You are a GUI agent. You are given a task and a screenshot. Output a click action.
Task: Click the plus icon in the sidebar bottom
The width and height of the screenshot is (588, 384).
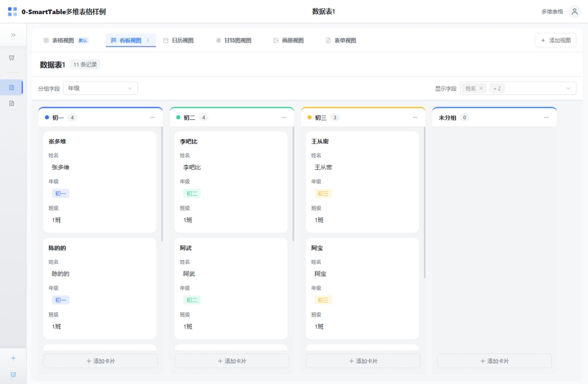pos(13,358)
